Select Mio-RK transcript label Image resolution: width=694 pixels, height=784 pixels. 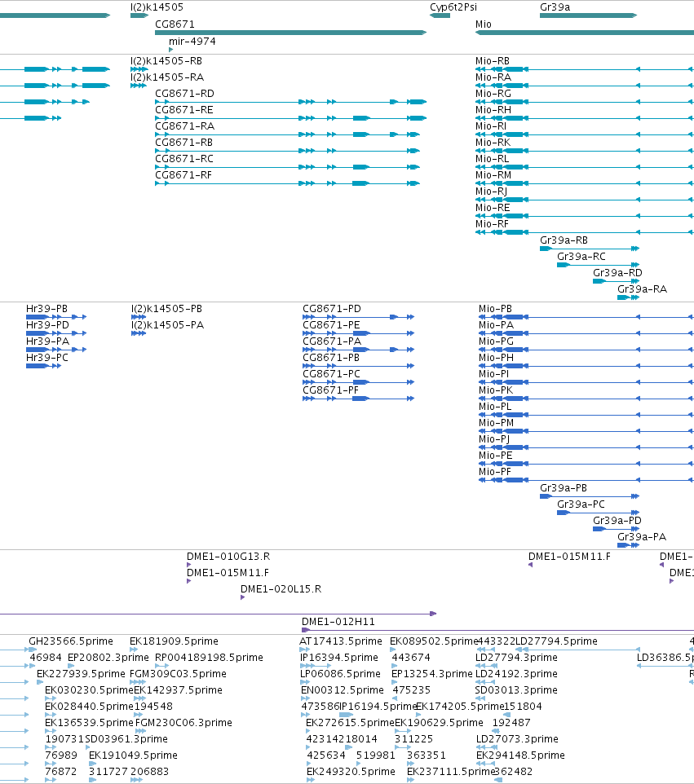(493, 143)
